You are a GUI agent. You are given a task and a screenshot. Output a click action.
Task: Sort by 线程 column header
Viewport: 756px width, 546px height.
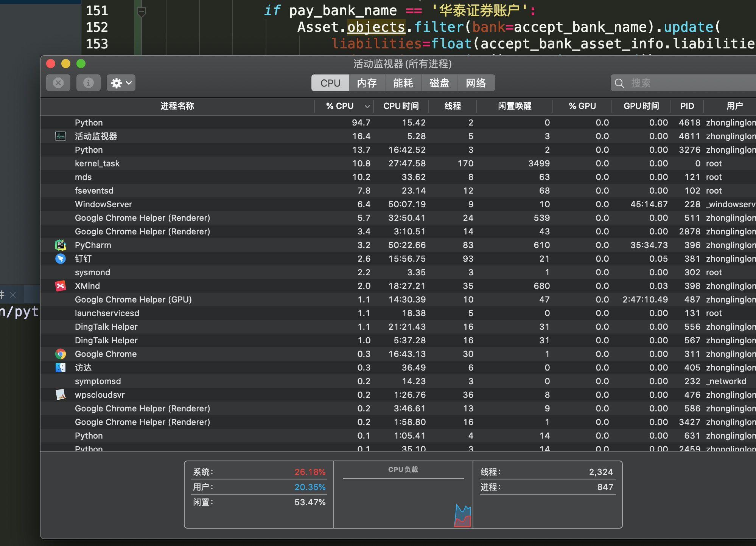[x=453, y=106]
